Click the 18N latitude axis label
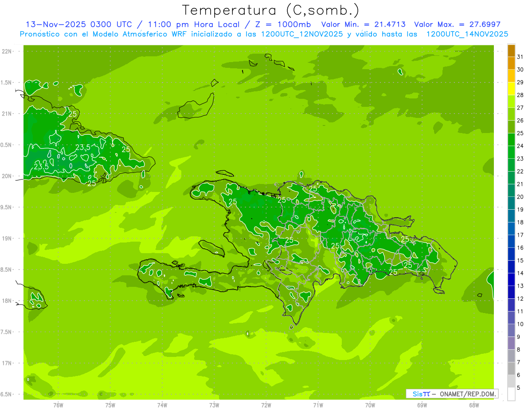The width and height of the screenshot is (532, 411). (x=7, y=301)
